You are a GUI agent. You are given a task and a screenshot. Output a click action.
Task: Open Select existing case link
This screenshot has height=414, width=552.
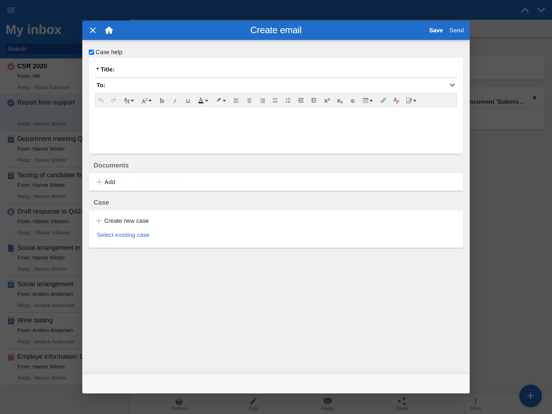tap(123, 235)
